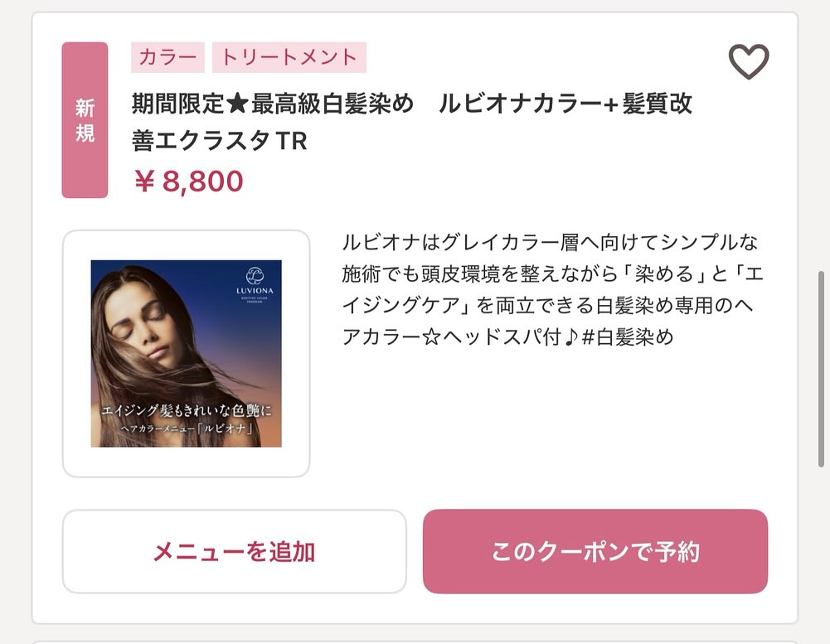This screenshot has height=644, width=830.
Task: Click the vertical scrollbar thumb
Action: pyautogui.click(x=821, y=369)
